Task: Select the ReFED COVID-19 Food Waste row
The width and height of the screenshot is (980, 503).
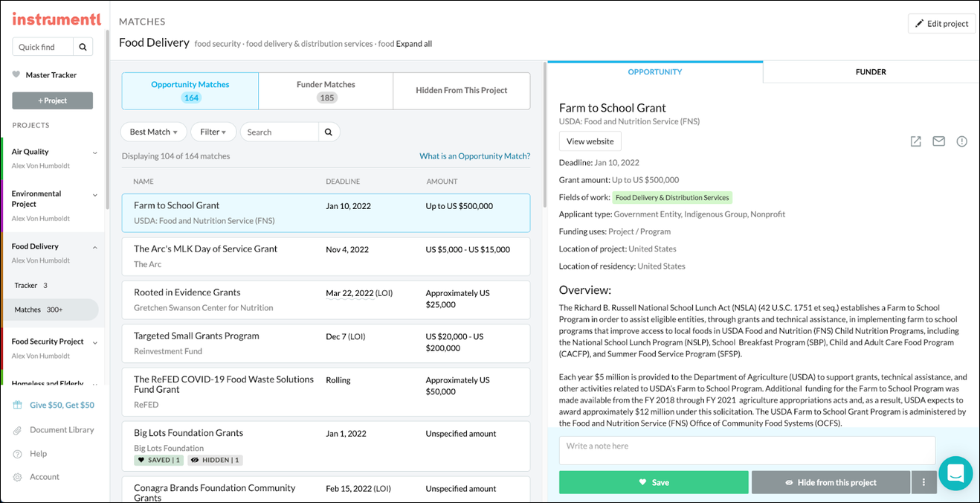Action: point(326,391)
